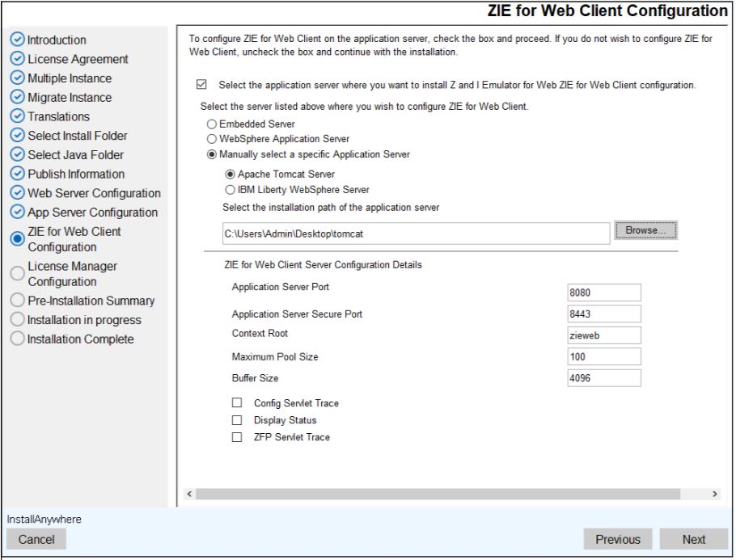Click the Multiple Instance step checkmark icon
Image resolution: width=736 pixels, height=560 pixels.
point(17,78)
